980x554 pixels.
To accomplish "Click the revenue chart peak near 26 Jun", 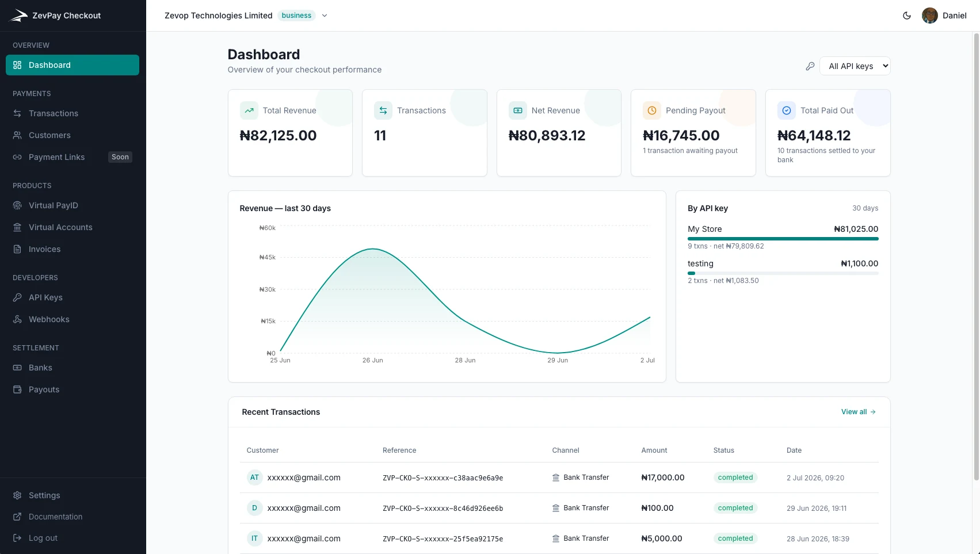I will 373,249.
